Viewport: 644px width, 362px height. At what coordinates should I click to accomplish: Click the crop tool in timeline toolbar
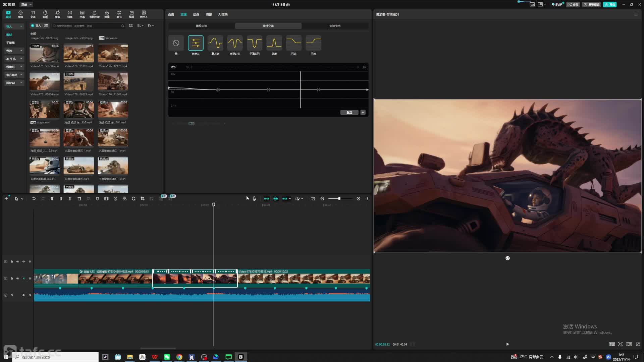pyautogui.click(x=143, y=199)
